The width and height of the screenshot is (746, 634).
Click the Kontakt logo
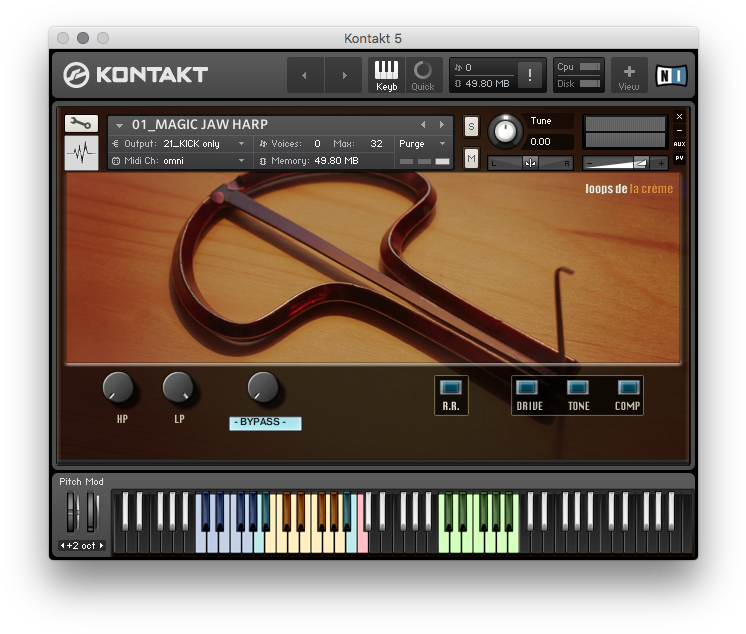point(136,75)
